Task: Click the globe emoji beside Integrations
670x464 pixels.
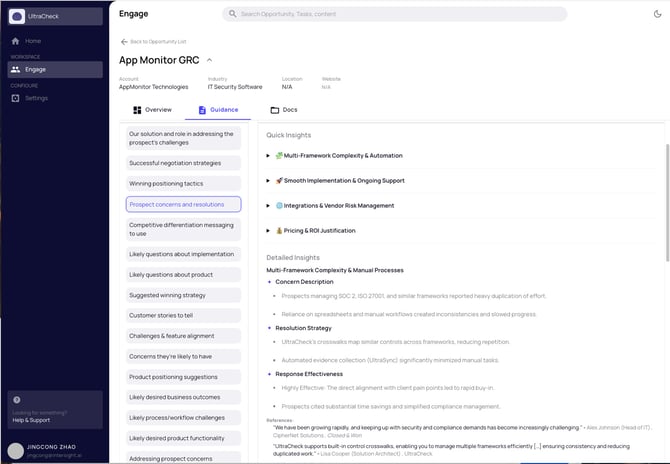Action: click(x=279, y=206)
